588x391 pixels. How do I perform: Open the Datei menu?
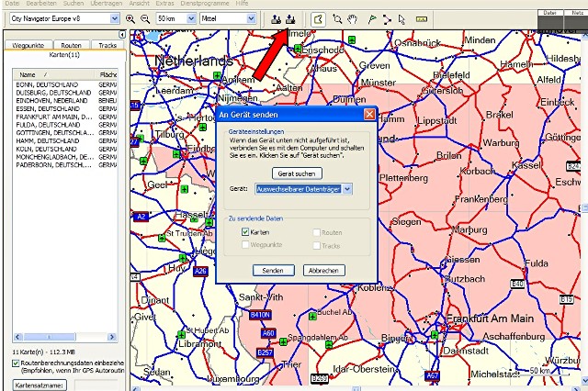point(12,3)
